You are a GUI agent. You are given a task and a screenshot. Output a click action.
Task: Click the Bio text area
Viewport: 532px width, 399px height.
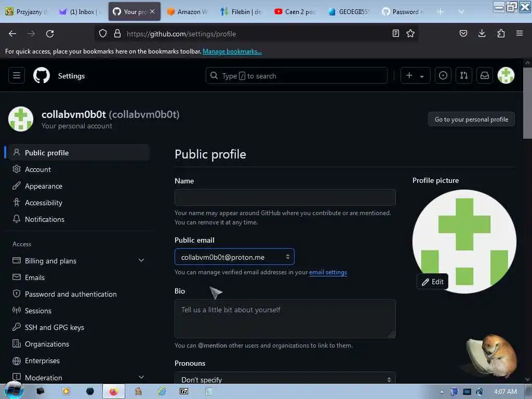(285, 318)
